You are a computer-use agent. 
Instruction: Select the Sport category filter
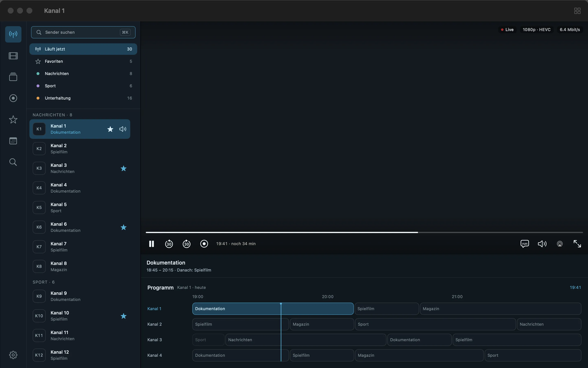(83, 86)
